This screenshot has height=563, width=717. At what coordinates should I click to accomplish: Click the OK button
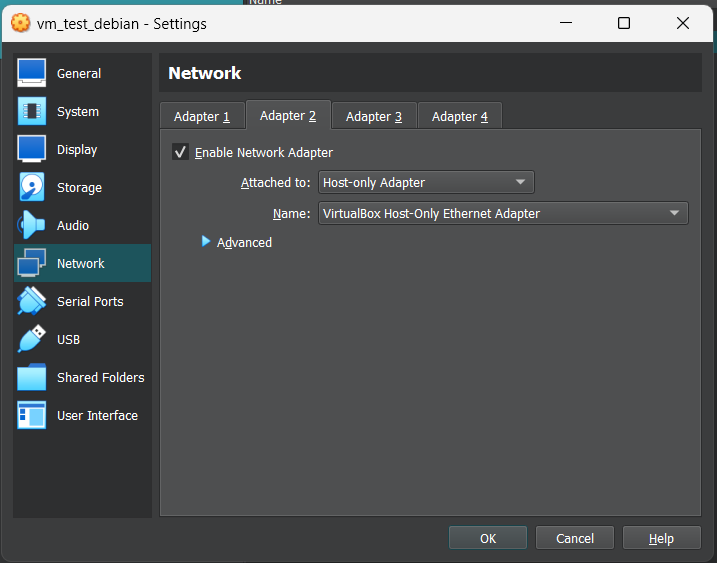(x=488, y=538)
